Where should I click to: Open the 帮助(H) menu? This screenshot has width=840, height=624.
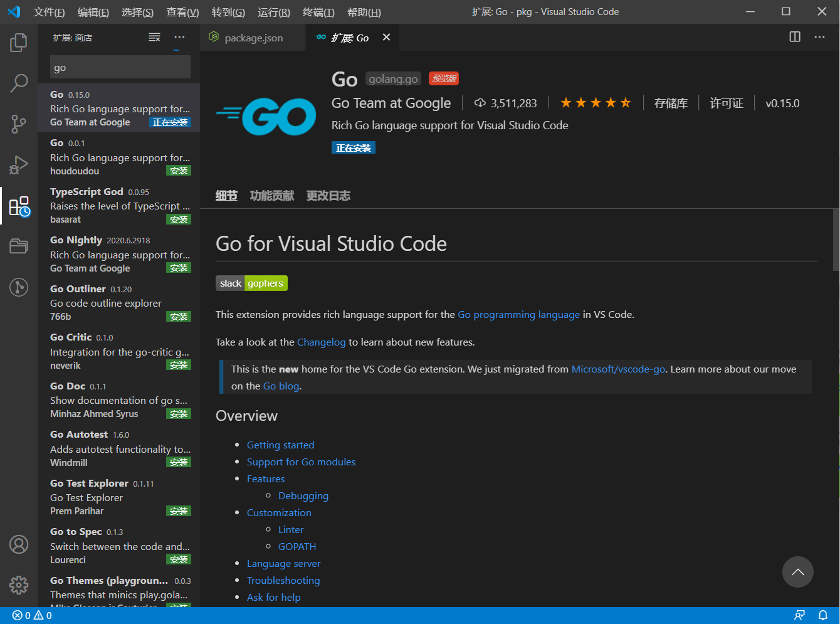[364, 12]
